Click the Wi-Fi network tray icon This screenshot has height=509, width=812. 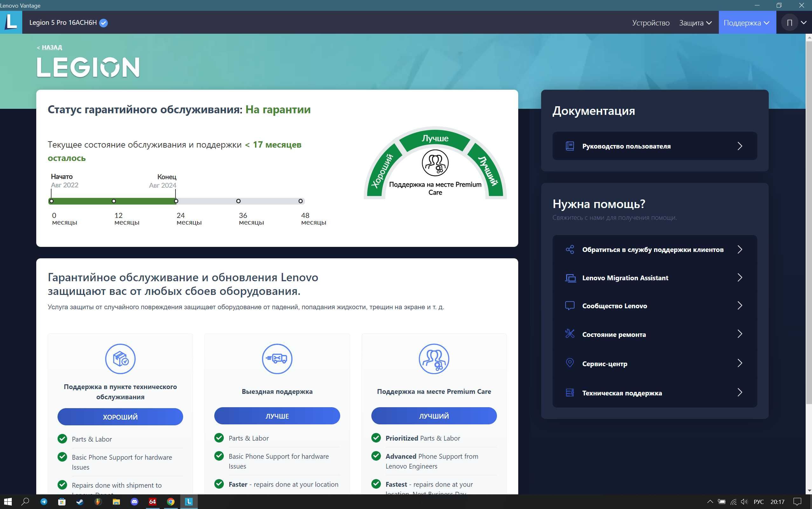(733, 502)
